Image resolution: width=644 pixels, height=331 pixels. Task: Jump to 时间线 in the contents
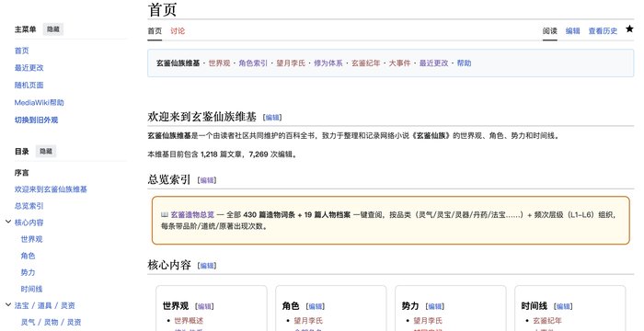[31, 289]
